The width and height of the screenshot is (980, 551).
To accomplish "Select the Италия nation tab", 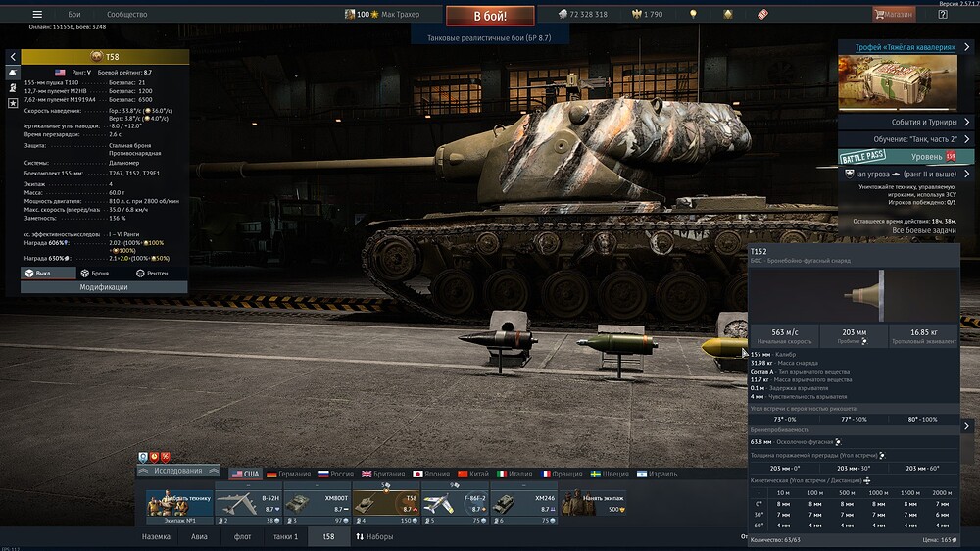I will tap(514, 475).
